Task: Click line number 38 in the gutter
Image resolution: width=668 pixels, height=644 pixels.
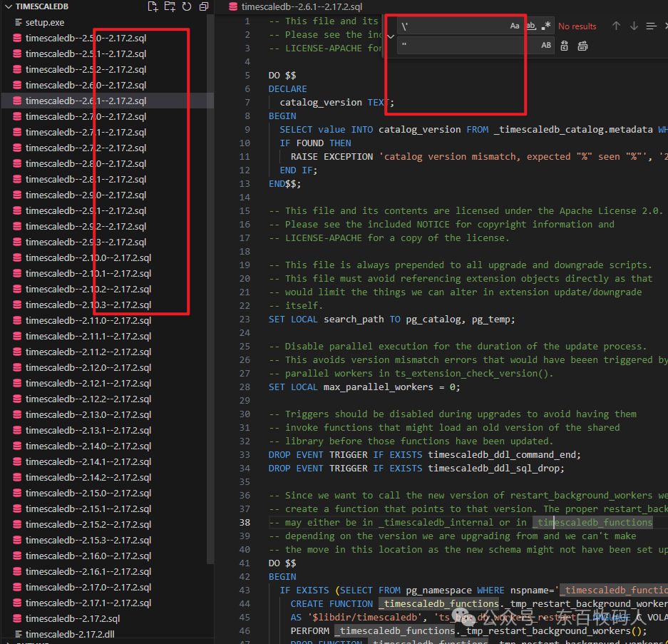Action: 245,523
